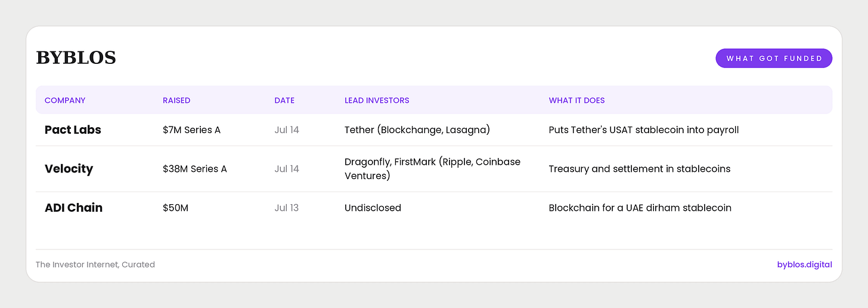The width and height of the screenshot is (868, 308).
Task: Click the DATE column header
Action: pyautogui.click(x=284, y=100)
